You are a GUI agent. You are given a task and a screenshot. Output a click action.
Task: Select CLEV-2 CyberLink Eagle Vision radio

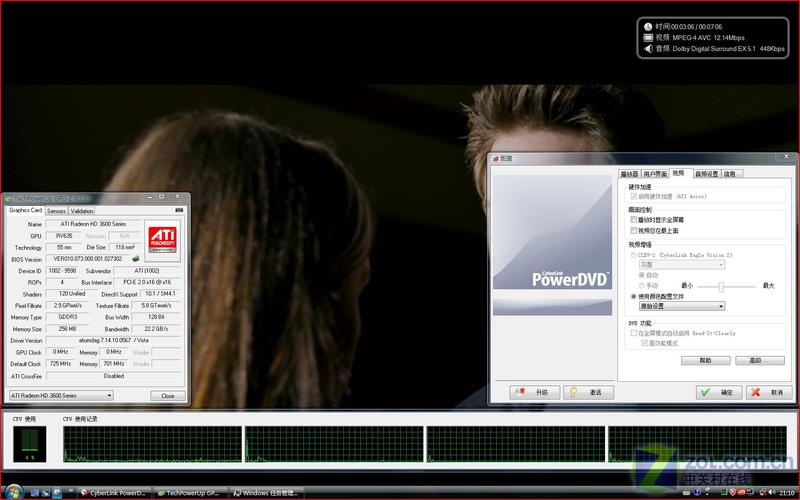[x=633, y=255]
